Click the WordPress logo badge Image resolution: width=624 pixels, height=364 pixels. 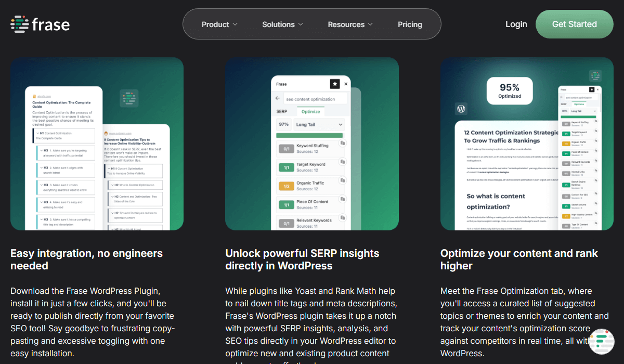tap(461, 109)
